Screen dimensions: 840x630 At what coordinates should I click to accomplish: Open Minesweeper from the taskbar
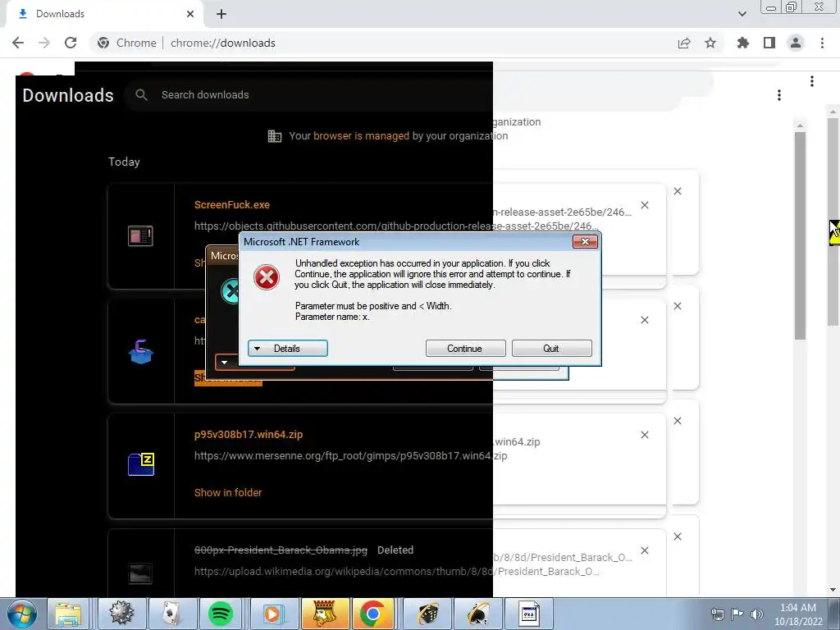coord(121,614)
